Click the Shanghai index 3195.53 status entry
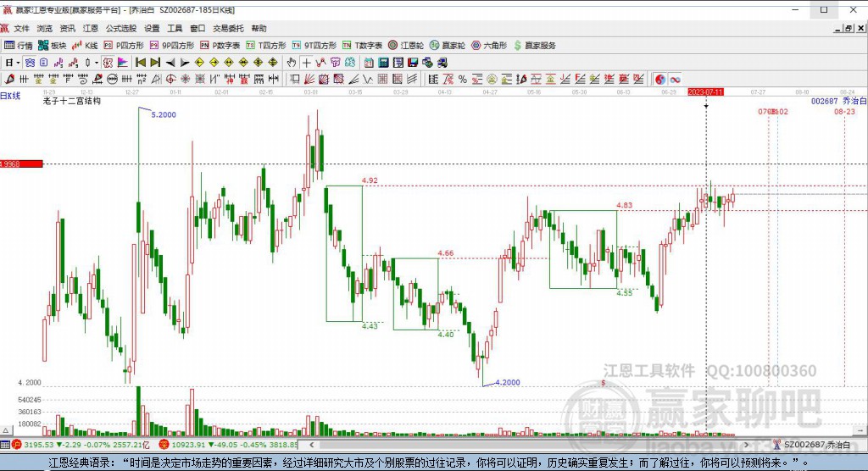This screenshot has height=471, width=868. coord(82,445)
